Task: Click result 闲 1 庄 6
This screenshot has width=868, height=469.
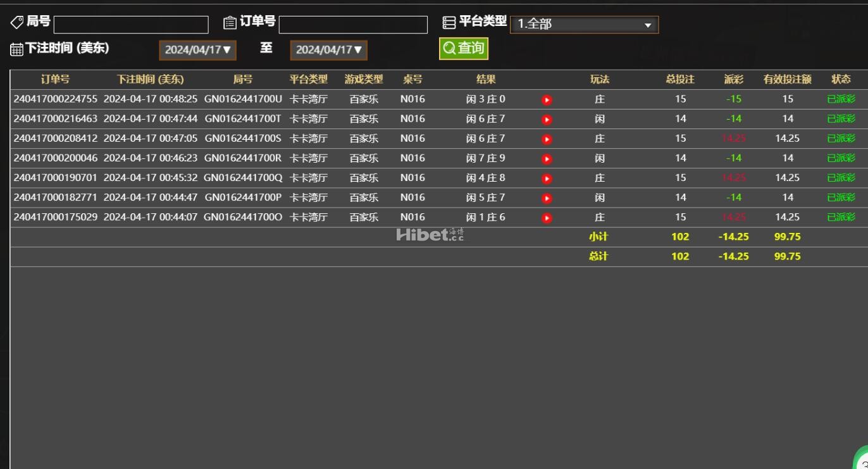Action: pos(486,216)
